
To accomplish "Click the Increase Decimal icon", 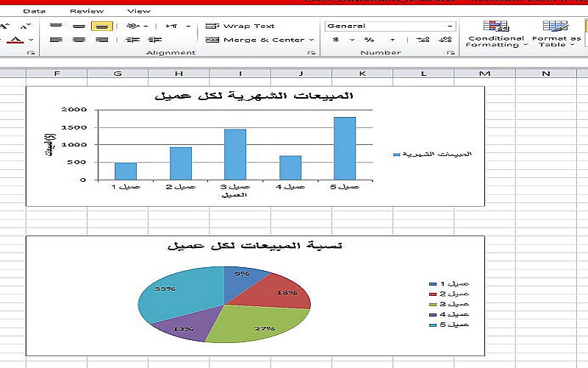I will [x=423, y=40].
